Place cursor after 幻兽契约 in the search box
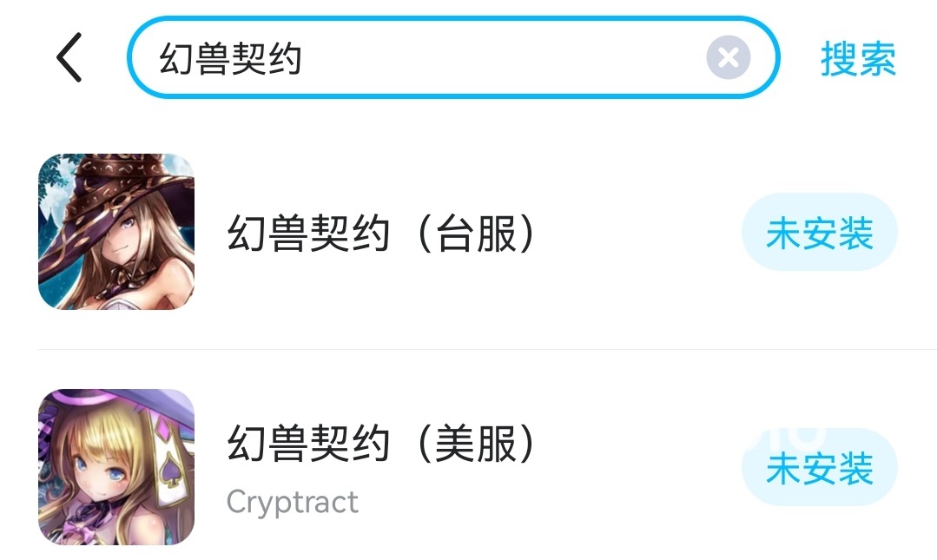 (304, 59)
